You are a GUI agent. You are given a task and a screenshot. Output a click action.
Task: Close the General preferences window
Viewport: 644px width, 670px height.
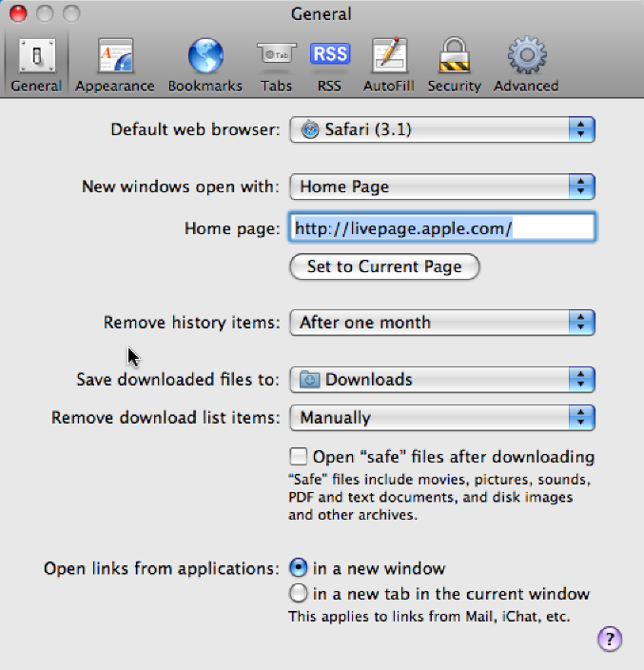coord(18,13)
